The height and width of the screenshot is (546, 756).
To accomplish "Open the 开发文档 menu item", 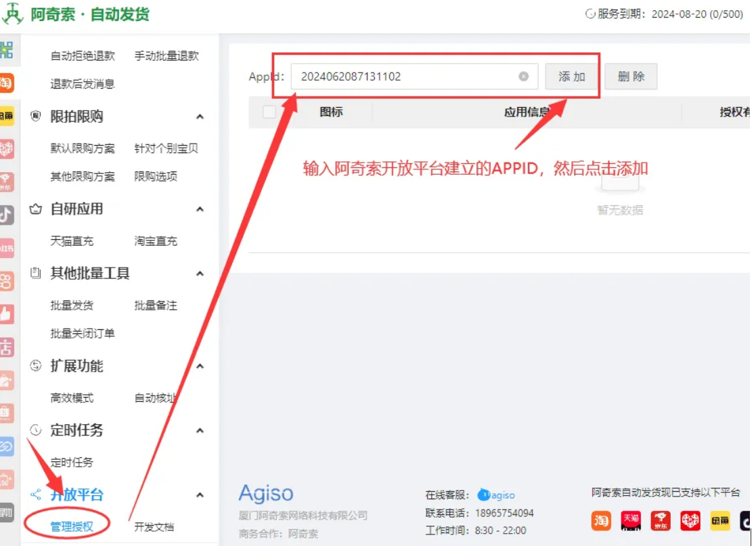I will (154, 526).
